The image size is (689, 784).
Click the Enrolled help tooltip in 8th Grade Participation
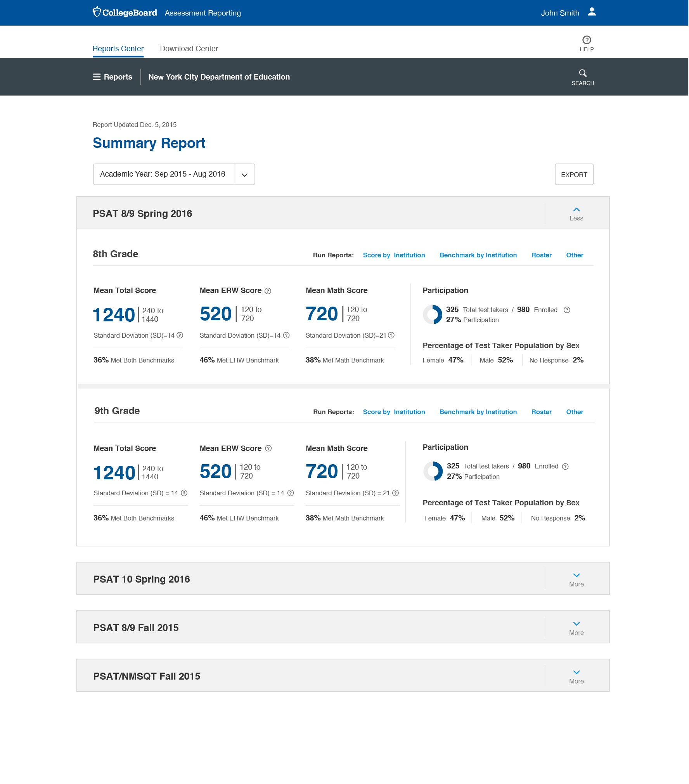567,310
